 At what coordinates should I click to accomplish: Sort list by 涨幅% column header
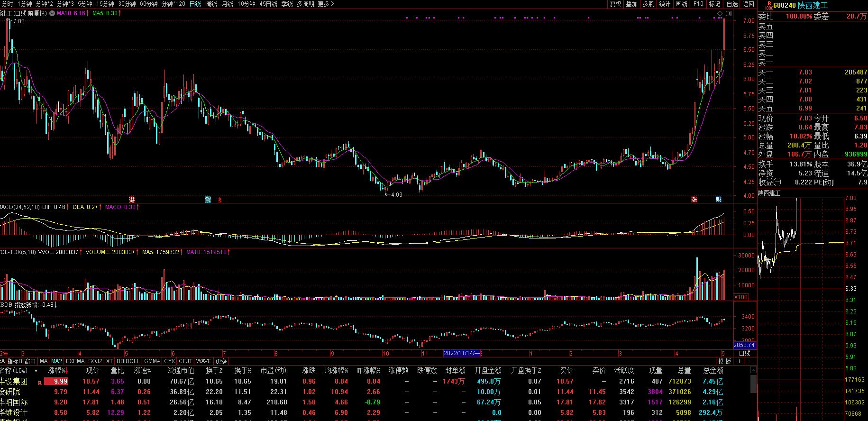pyautogui.click(x=58, y=370)
